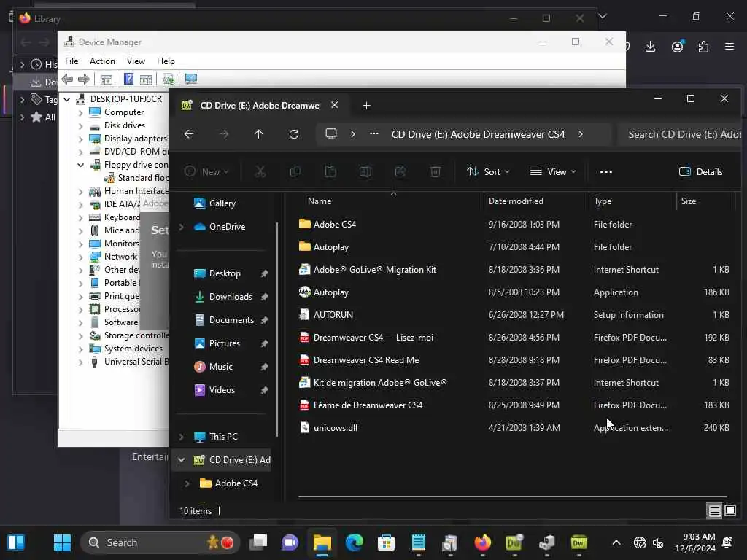Open Device Manager View menu
Image resolution: width=747 pixels, height=560 pixels.
click(136, 61)
